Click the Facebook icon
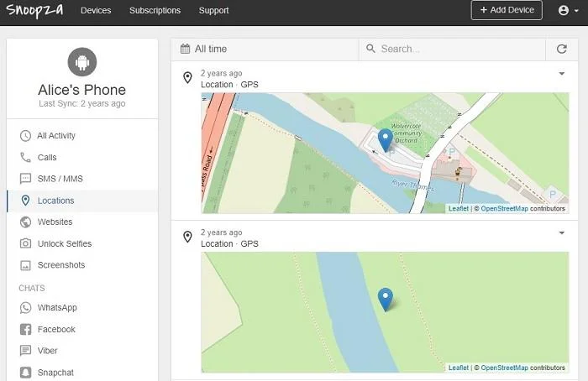 coord(25,329)
